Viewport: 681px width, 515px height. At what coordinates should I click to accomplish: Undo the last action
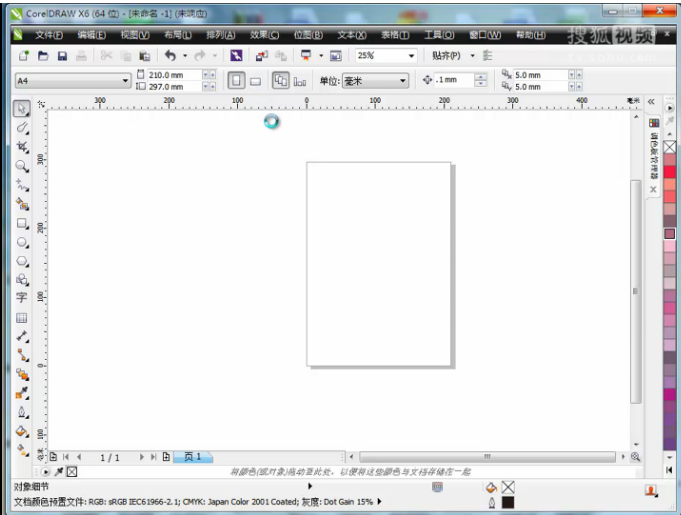coord(170,55)
